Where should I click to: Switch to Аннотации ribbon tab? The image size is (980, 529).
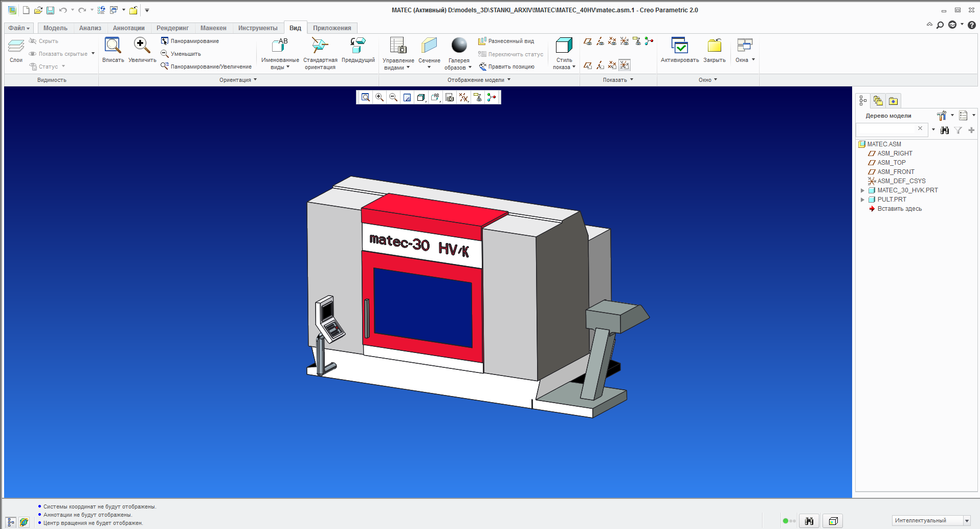click(129, 28)
